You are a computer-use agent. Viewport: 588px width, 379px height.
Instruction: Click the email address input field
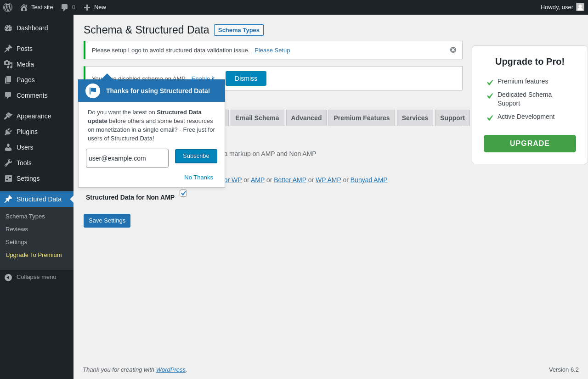pyautogui.click(x=127, y=158)
